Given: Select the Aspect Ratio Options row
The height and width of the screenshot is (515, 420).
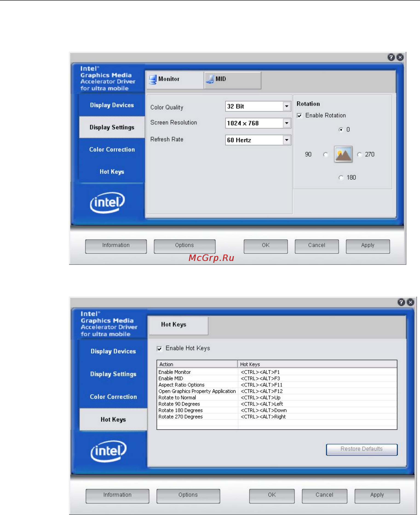Looking at the screenshot, I should 277,385.
